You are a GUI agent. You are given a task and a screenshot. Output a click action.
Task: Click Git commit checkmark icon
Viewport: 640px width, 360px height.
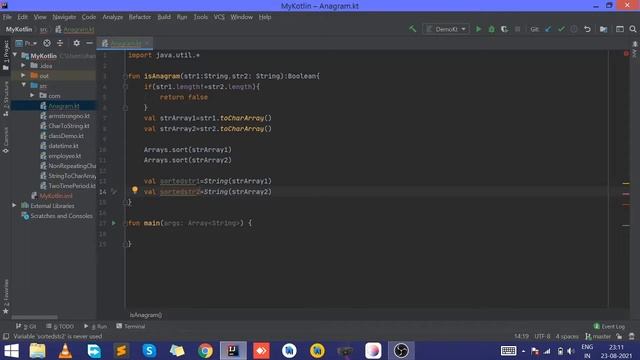(x=561, y=29)
